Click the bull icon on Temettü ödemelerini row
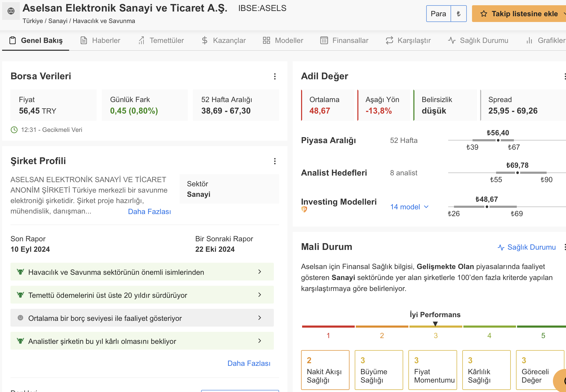Viewport: 566px width, 392px height. click(20, 295)
